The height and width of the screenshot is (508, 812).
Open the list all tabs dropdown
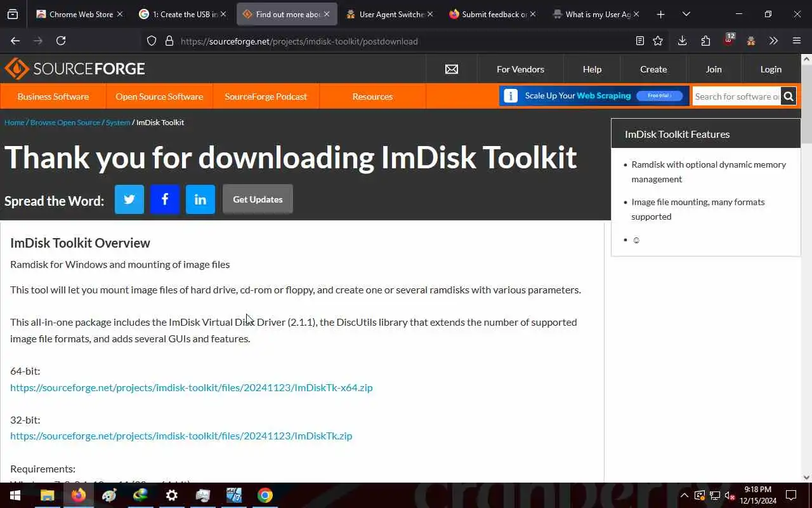coord(686,14)
